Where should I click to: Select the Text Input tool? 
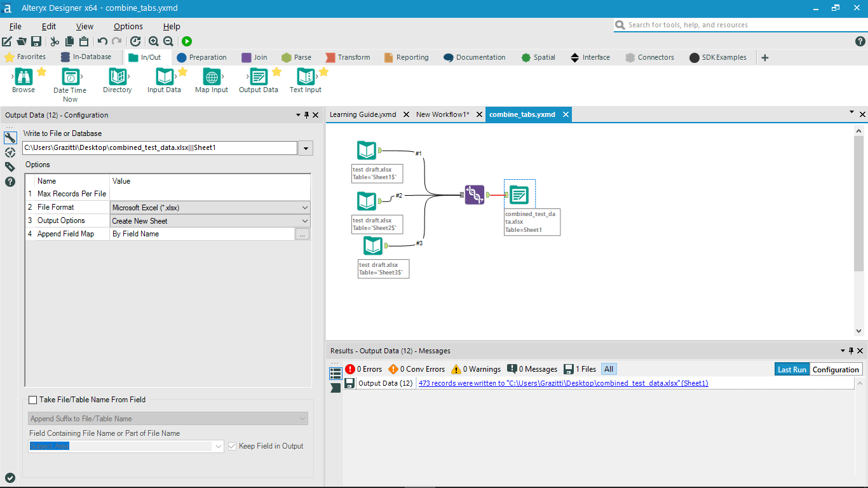point(305,79)
